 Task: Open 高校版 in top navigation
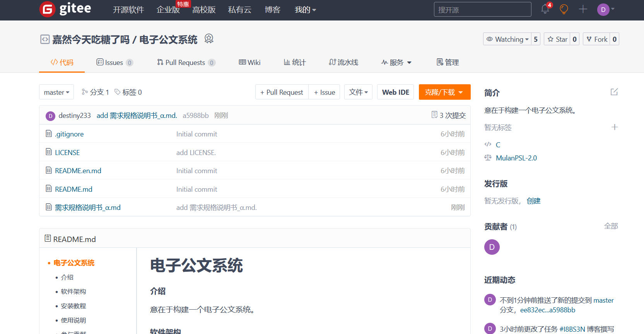pos(204,10)
